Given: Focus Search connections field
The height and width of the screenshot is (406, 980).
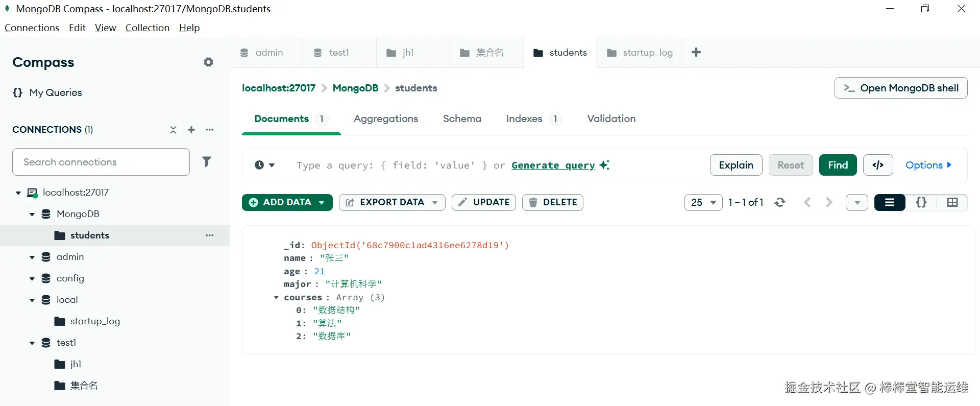Looking at the screenshot, I should pos(101,162).
